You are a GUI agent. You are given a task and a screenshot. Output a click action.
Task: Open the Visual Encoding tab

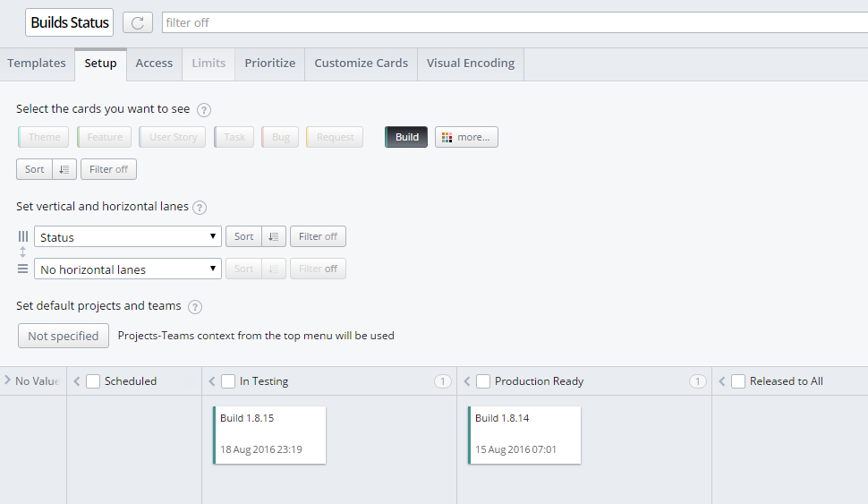(470, 64)
